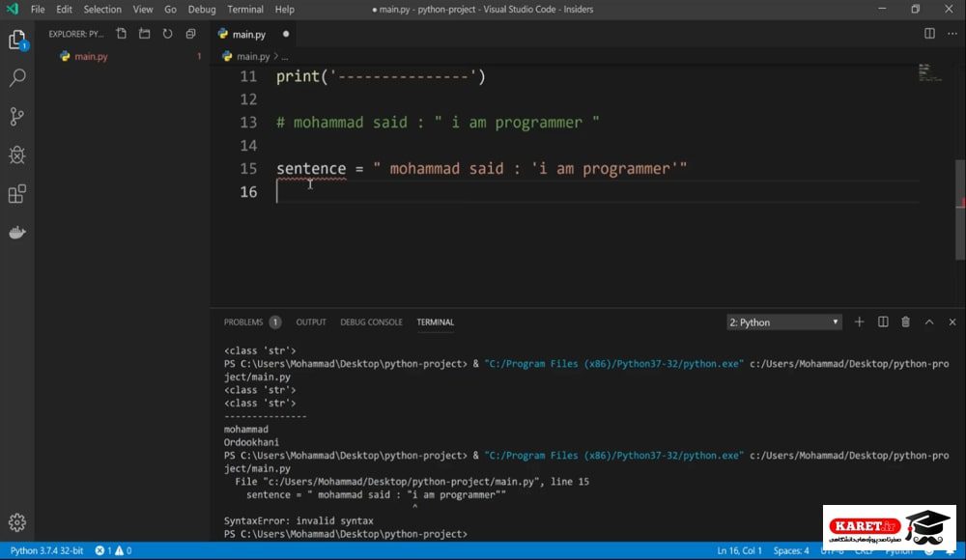Close the bottom terminal panel
Screen dimensions: 966x560
click(952, 322)
